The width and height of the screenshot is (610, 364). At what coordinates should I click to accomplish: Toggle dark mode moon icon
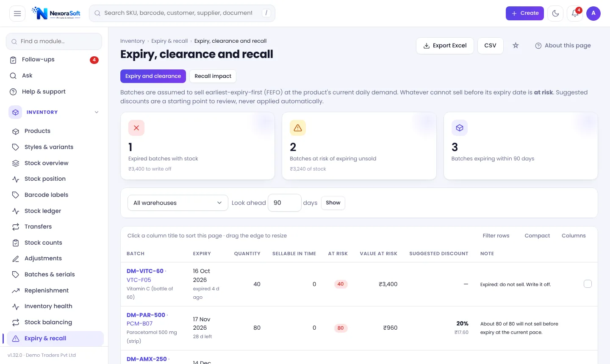(x=555, y=14)
